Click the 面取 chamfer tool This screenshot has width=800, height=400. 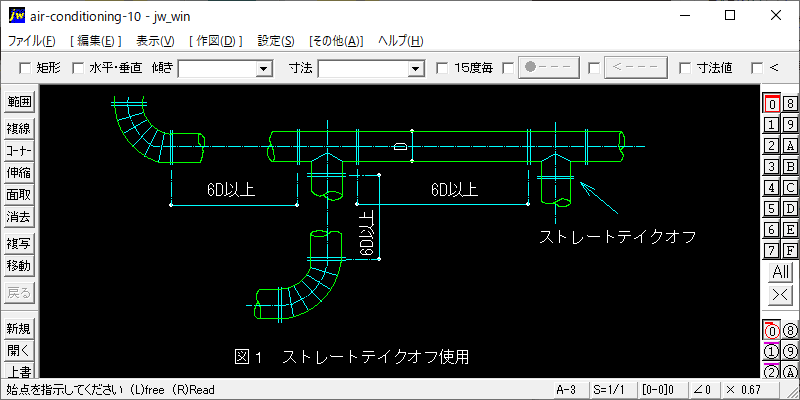tap(19, 195)
